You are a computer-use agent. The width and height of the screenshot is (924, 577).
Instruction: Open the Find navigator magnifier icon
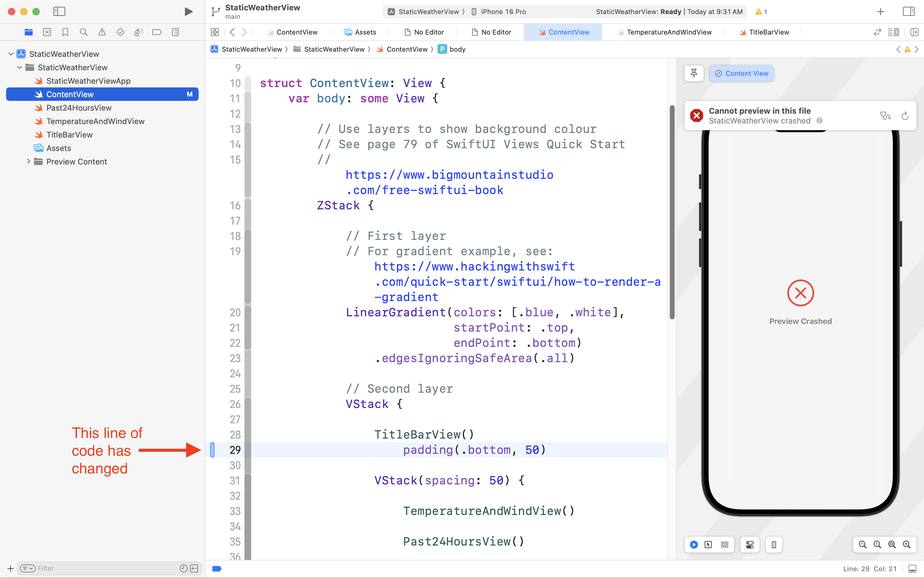click(x=83, y=32)
